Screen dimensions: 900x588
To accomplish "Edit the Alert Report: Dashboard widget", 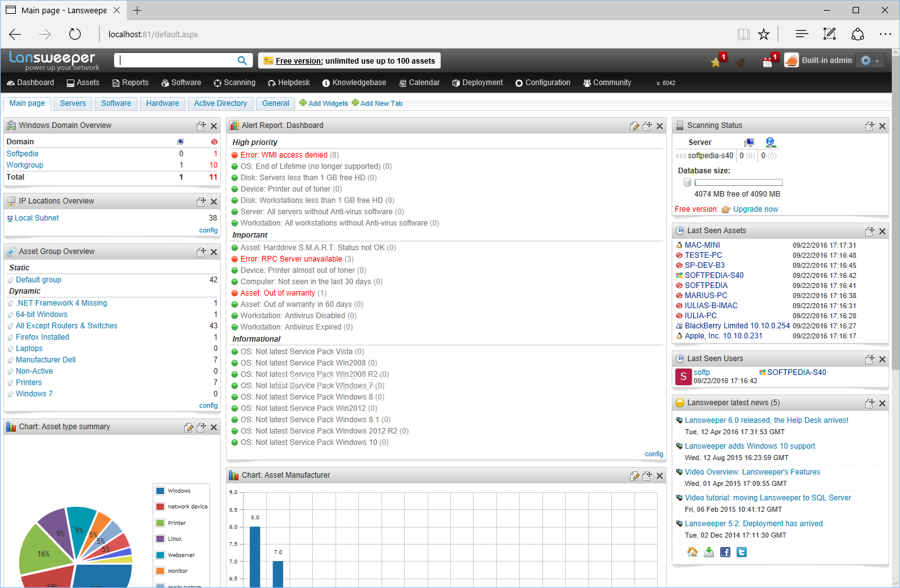I will pos(634,126).
